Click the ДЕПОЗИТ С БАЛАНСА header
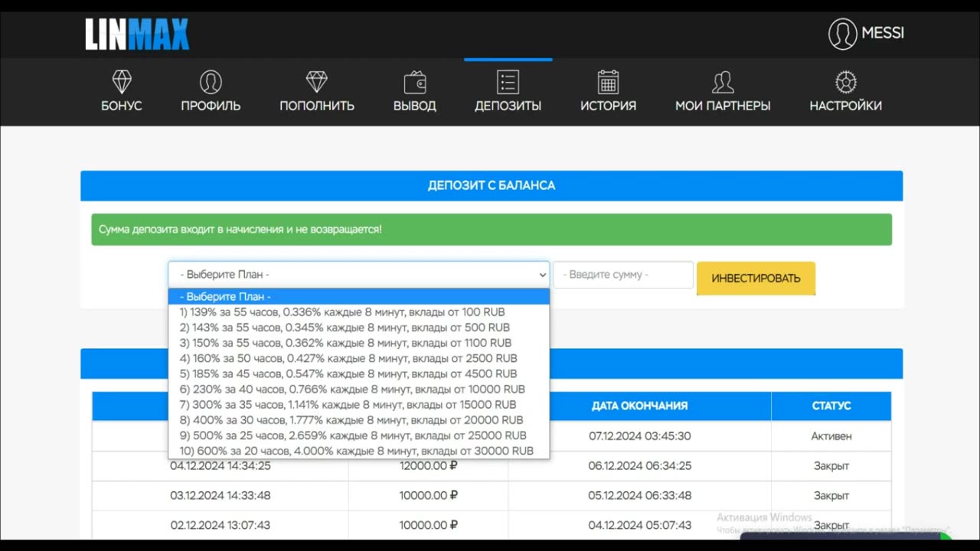The image size is (980, 551). [492, 185]
